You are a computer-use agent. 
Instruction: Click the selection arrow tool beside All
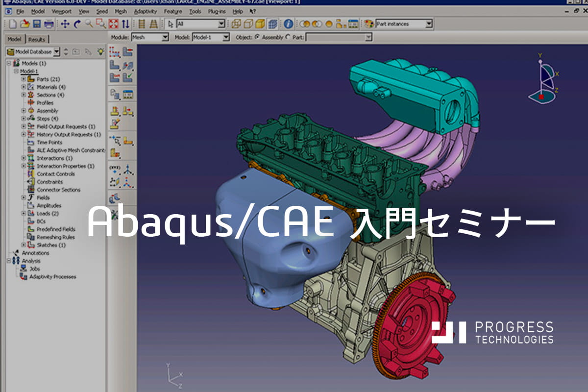tap(171, 24)
